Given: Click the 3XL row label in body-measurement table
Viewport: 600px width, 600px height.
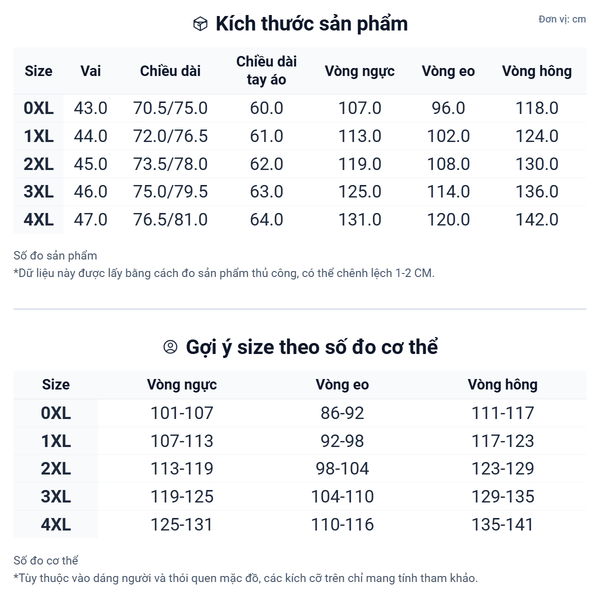Looking at the screenshot, I should pos(56,497).
